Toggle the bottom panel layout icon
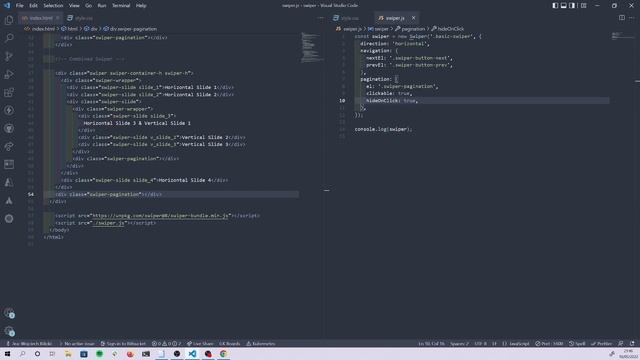The image size is (640, 360). (x=563, y=6)
